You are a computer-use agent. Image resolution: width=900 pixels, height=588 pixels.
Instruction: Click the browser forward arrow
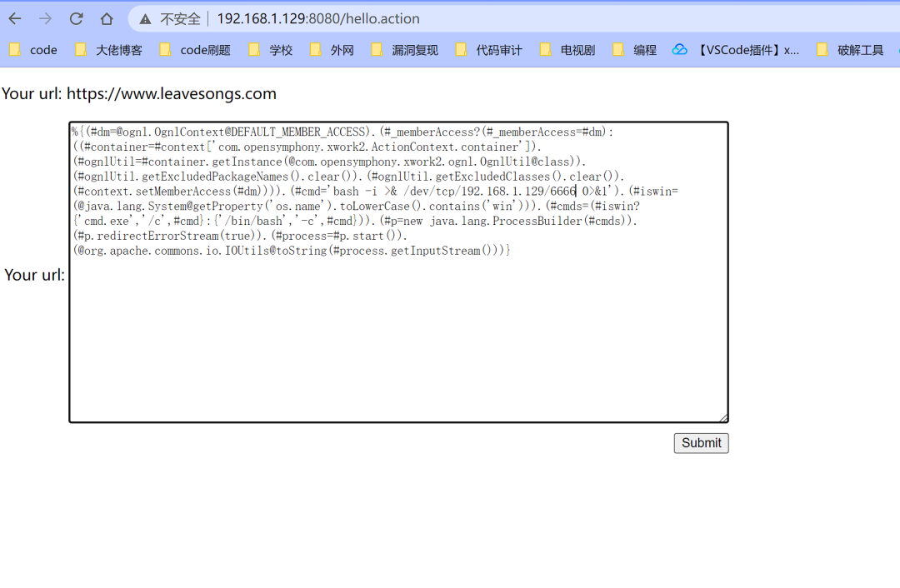pyautogui.click(x=45, y=19)
